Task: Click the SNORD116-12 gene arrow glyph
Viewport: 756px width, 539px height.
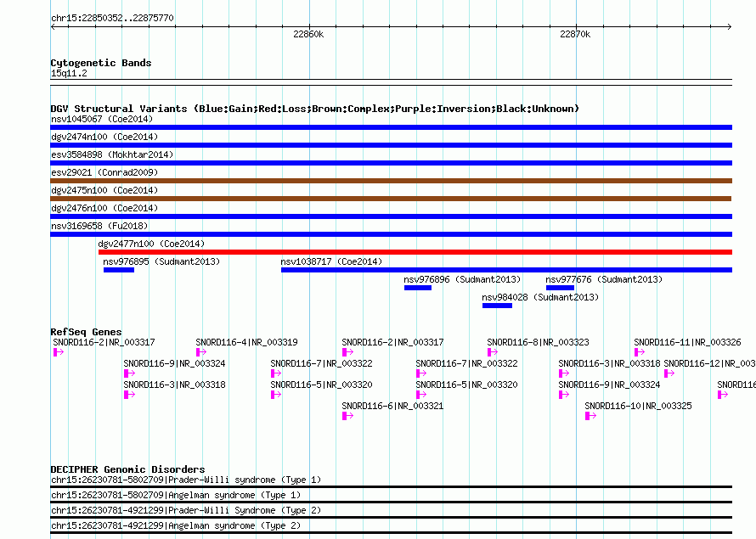Action: (669, 373)
